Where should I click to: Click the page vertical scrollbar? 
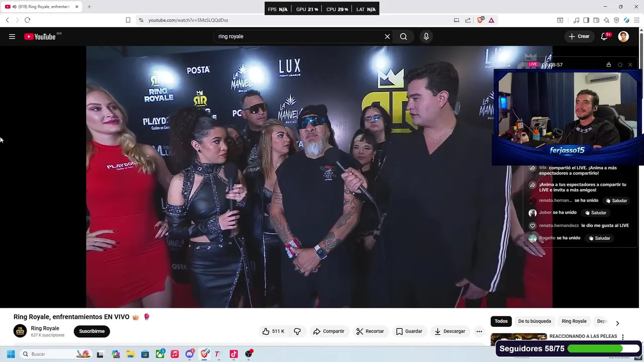pos(641,186)
